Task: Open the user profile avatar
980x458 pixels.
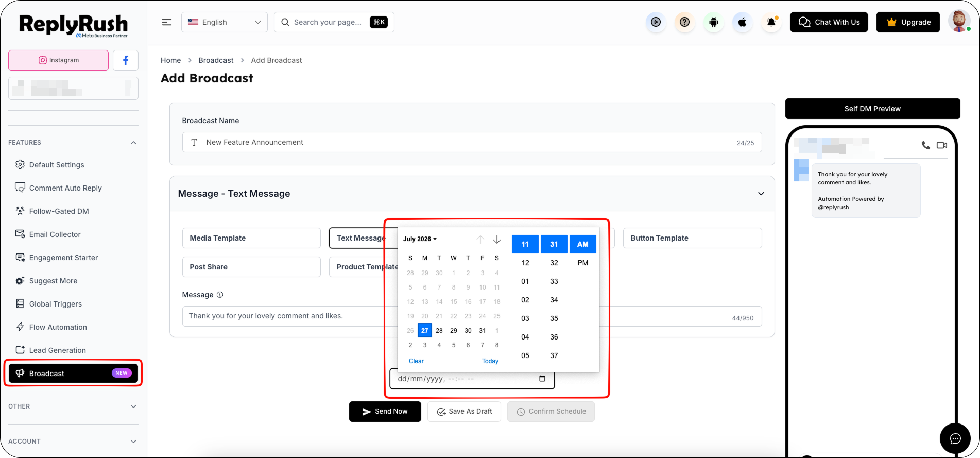Action: (958, 22)
